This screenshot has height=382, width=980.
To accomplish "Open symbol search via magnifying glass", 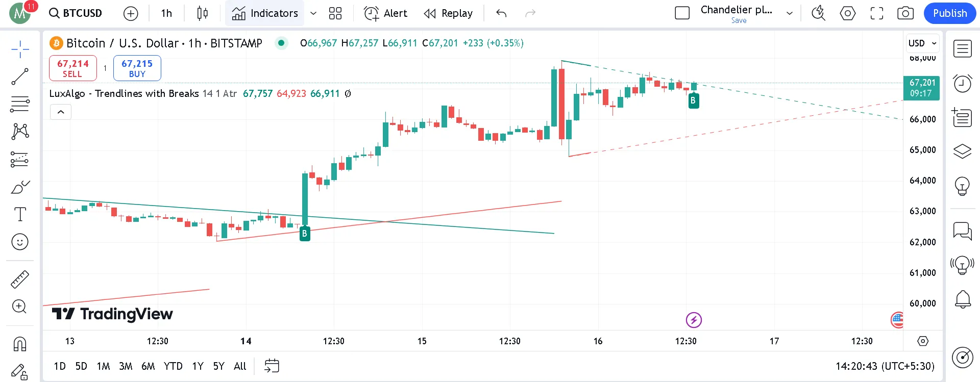I will pos(53,13).
